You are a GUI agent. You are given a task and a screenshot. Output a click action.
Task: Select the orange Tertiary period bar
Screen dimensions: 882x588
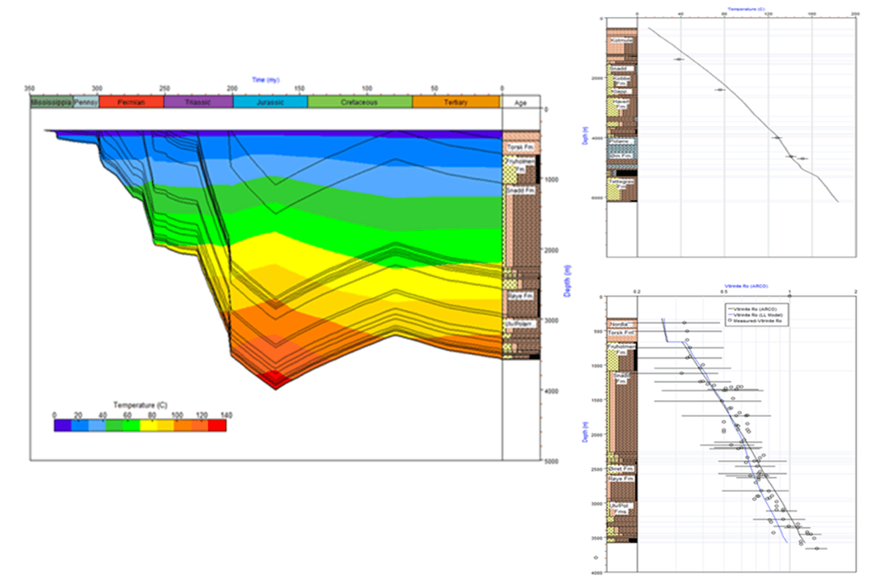pos(456,102)
